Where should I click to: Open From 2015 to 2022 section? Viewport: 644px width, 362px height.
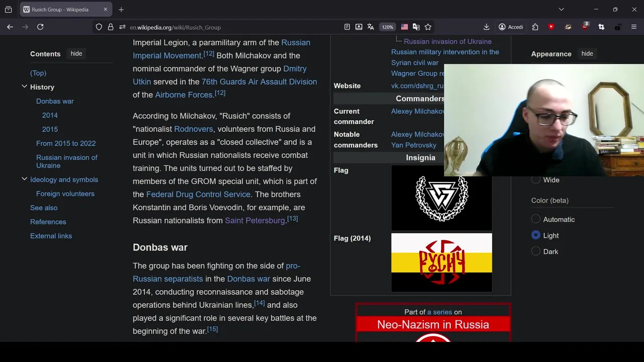[x=66, y=143]
